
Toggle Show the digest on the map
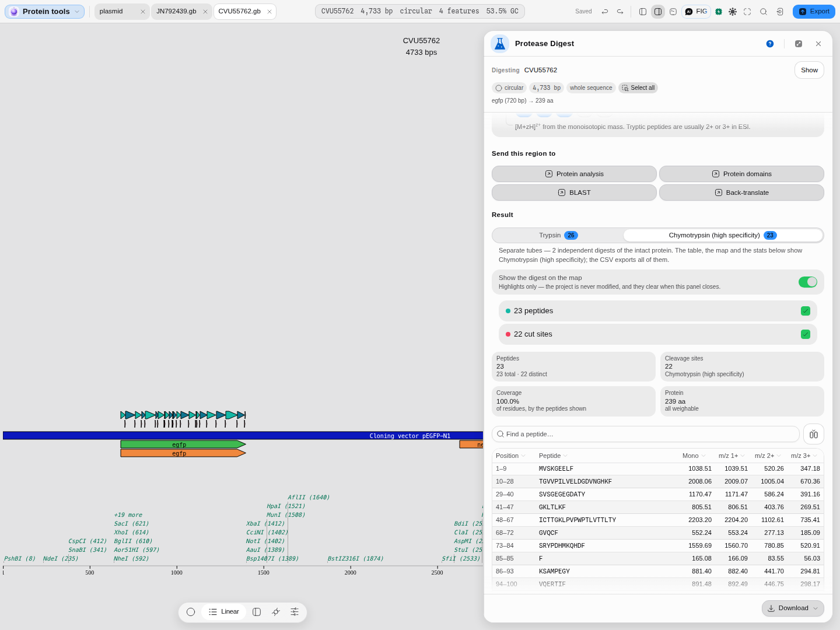coord(808,282)
